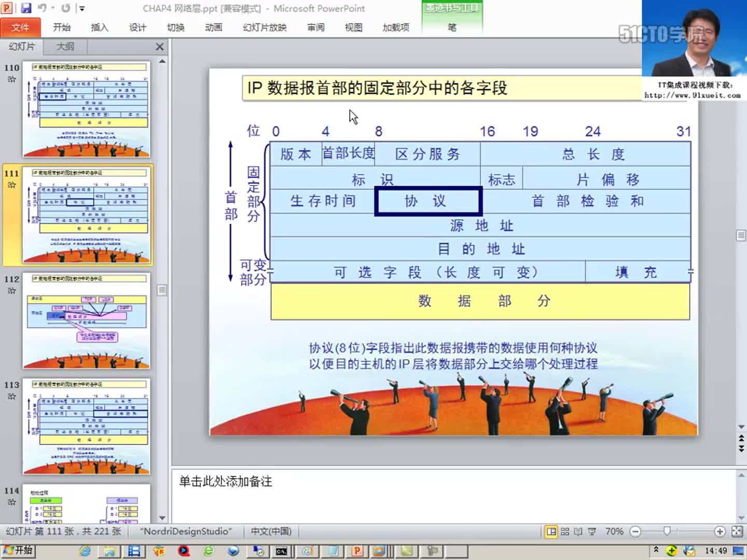Click the zoom slider handle

pos(667,531)
